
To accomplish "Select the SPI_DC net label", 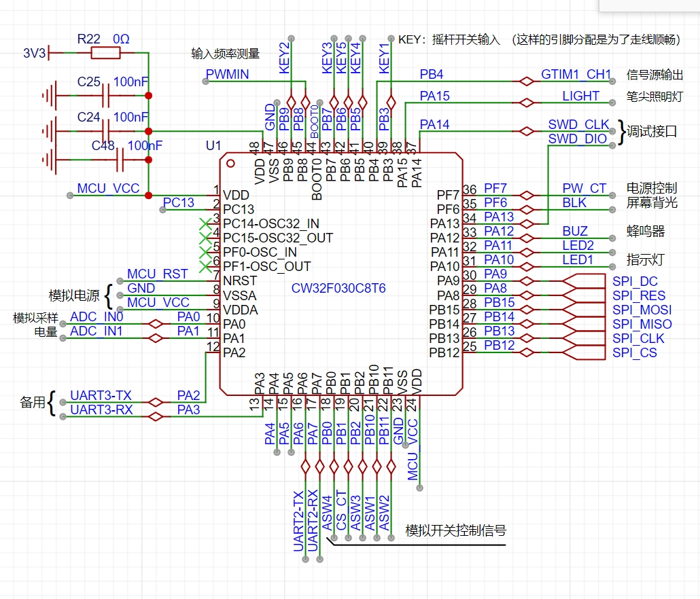I will tap(635, 281).
